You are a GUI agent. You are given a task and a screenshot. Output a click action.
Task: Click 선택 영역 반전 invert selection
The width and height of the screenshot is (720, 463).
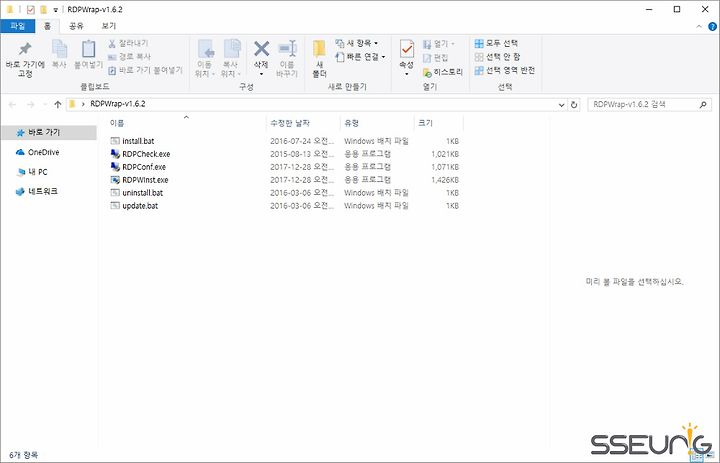pyautogui.click(x=505, y=70)
